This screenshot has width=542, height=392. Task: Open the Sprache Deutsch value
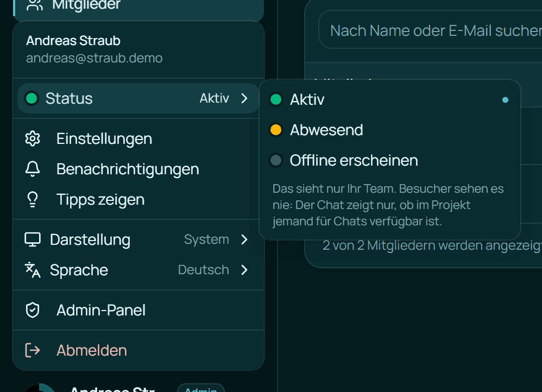(x=203, y=270)
